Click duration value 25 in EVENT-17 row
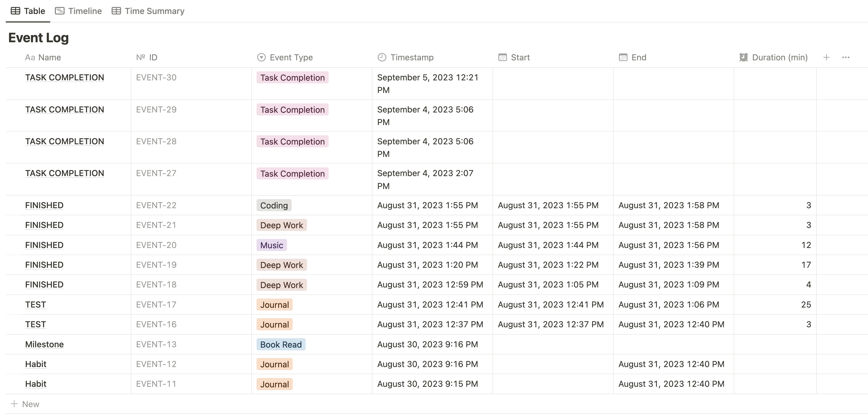This screenshot has width=868, height=420. pos(806,304)
